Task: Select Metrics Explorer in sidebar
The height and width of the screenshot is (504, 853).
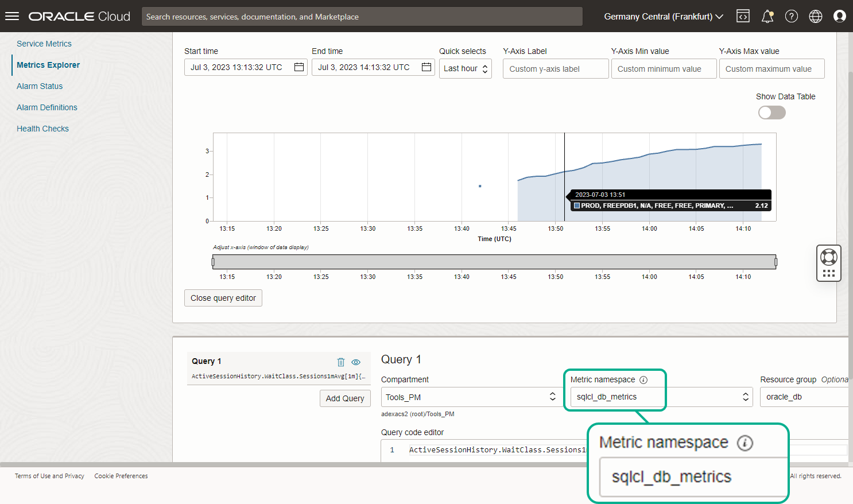Action: tap(48, 65)
